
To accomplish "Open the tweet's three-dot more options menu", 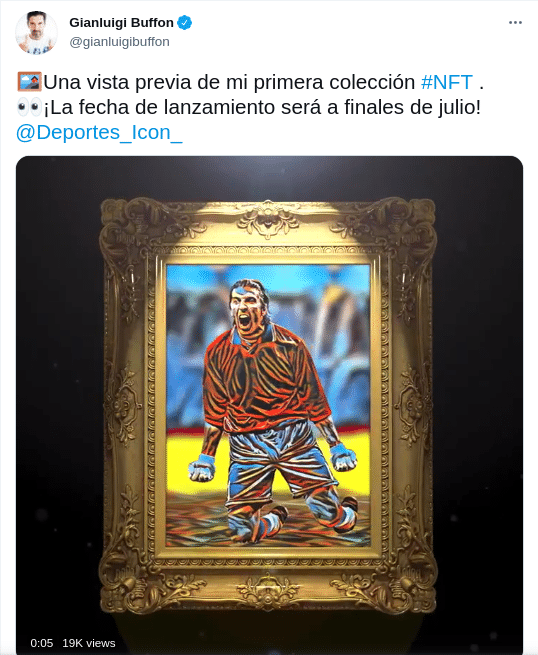I will pyautogui.click(x=515, y=23).
